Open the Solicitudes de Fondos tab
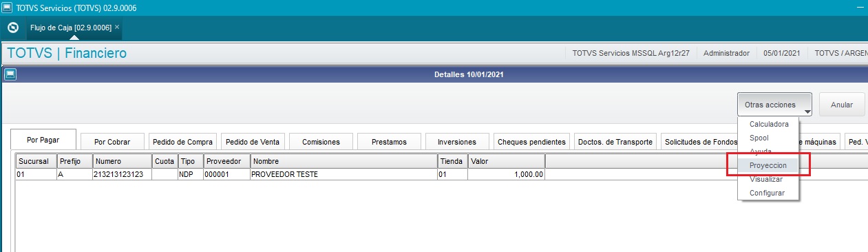868x252 pixels. click(x=701, y=142)
